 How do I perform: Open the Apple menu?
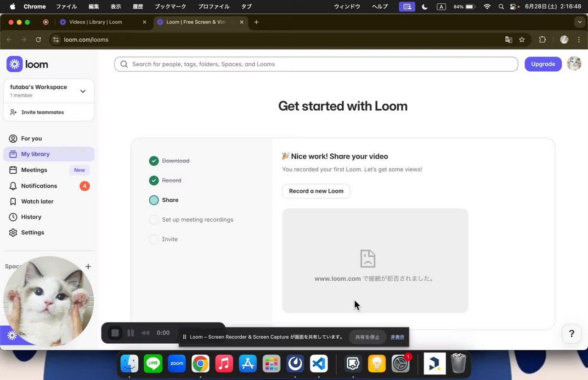point(12,6)
